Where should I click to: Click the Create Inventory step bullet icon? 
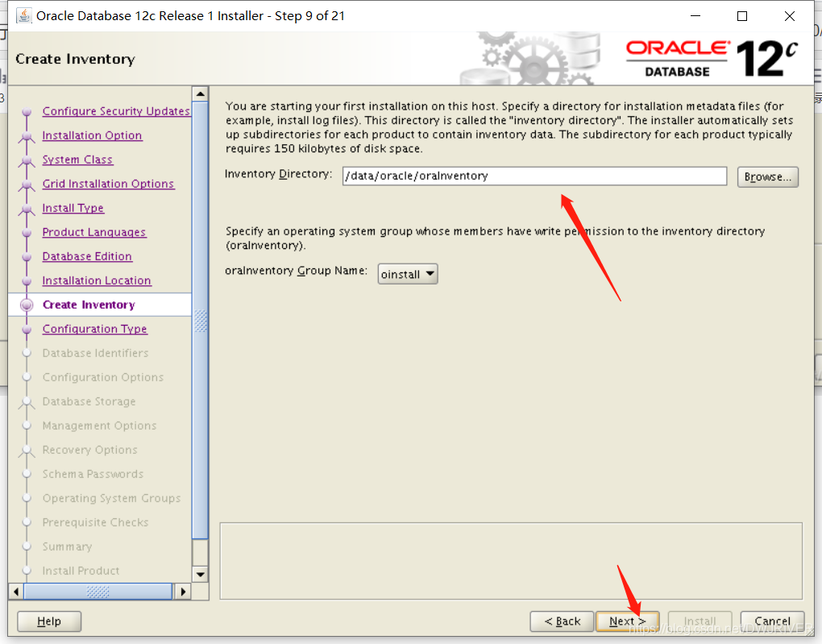[27, 305]
